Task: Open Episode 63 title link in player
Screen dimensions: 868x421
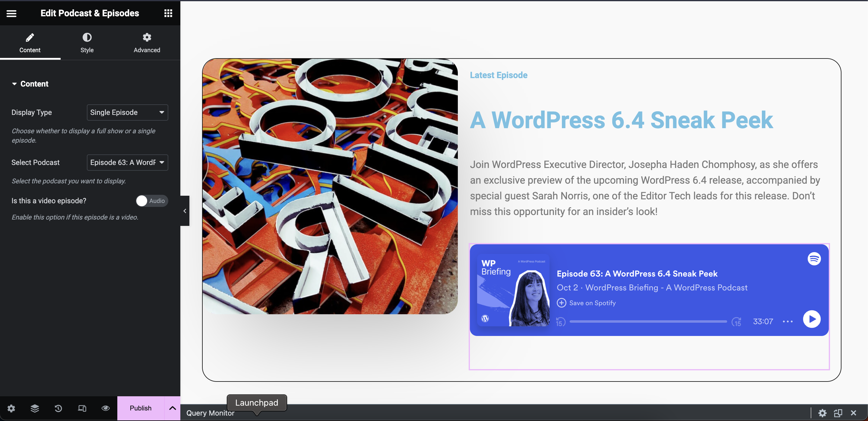Action: point(637,274)
